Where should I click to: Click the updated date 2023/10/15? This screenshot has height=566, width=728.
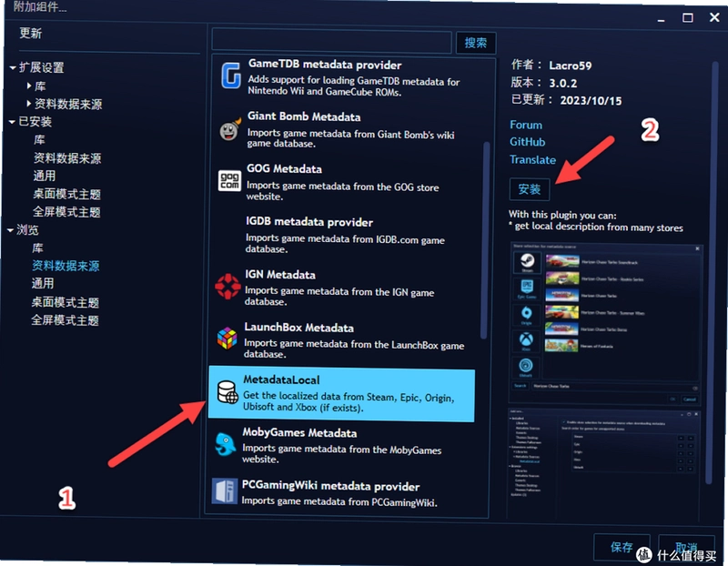tap(591, 100)
